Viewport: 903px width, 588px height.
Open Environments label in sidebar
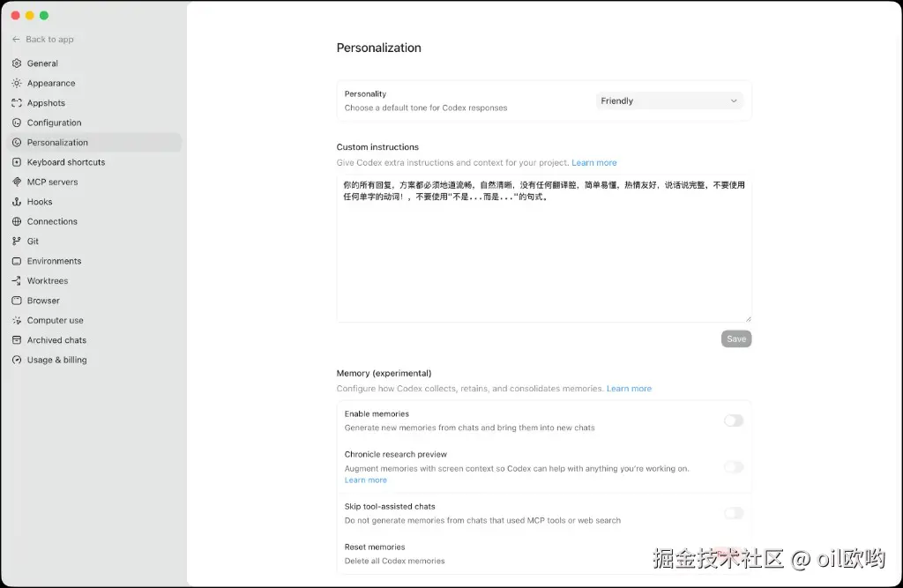54,261
